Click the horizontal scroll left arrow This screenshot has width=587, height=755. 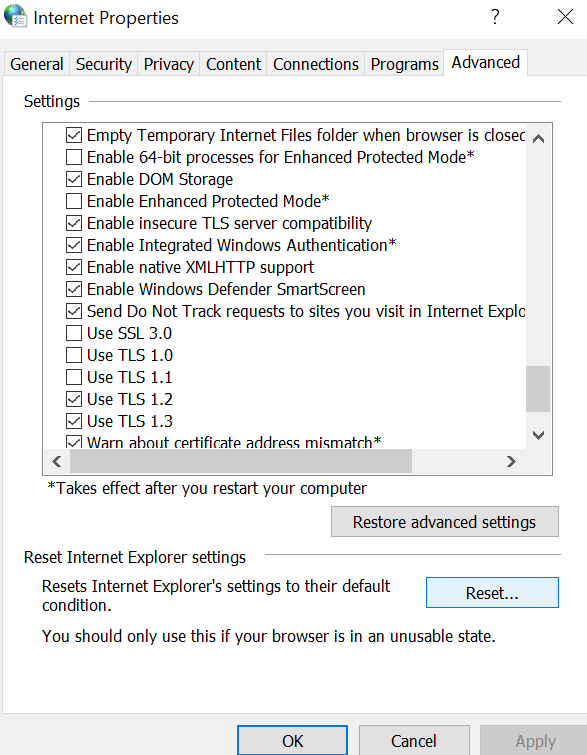tap(57, 461)
